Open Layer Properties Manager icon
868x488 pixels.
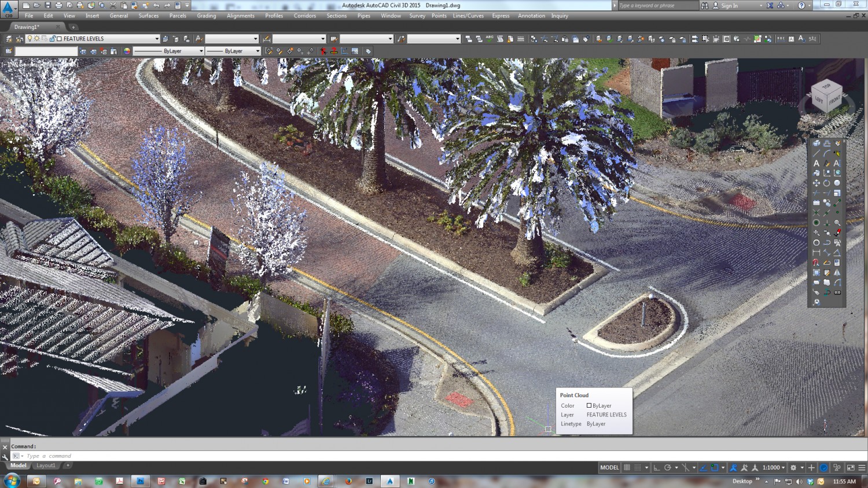(9, 39)
